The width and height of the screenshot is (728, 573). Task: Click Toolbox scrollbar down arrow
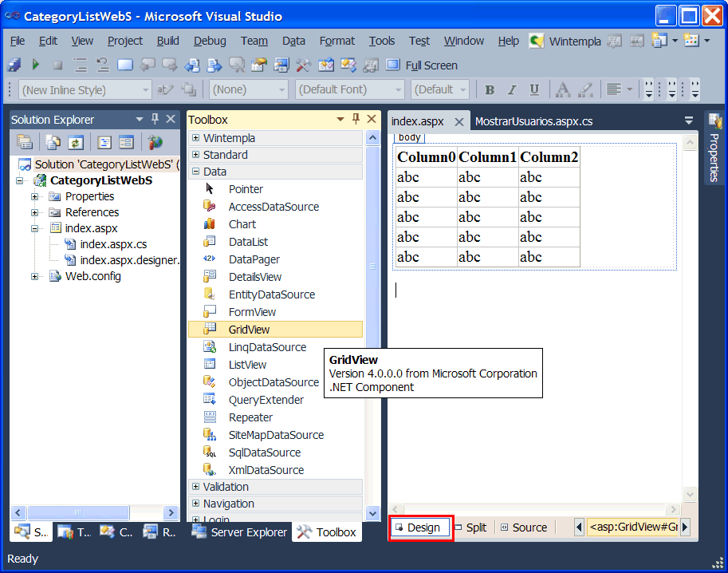373,513
